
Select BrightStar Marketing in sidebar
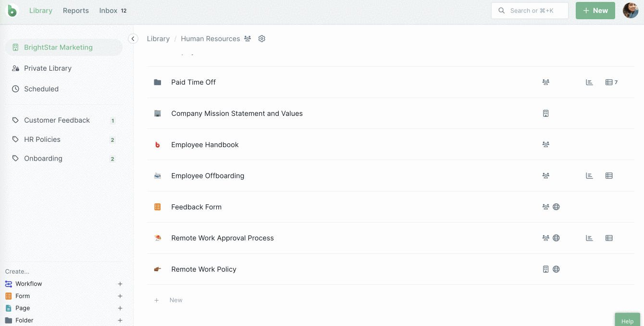pos(63,47)
